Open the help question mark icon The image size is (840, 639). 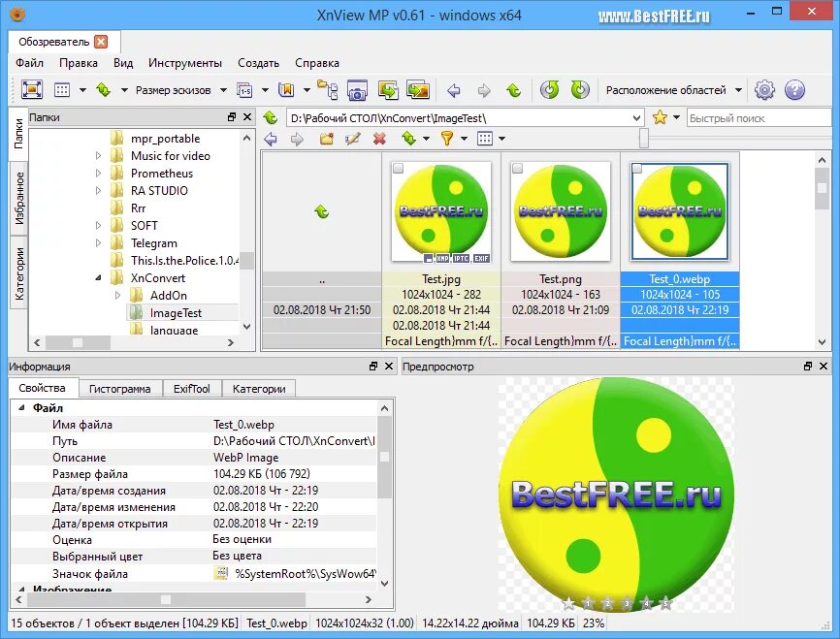[x=795, y=90]
